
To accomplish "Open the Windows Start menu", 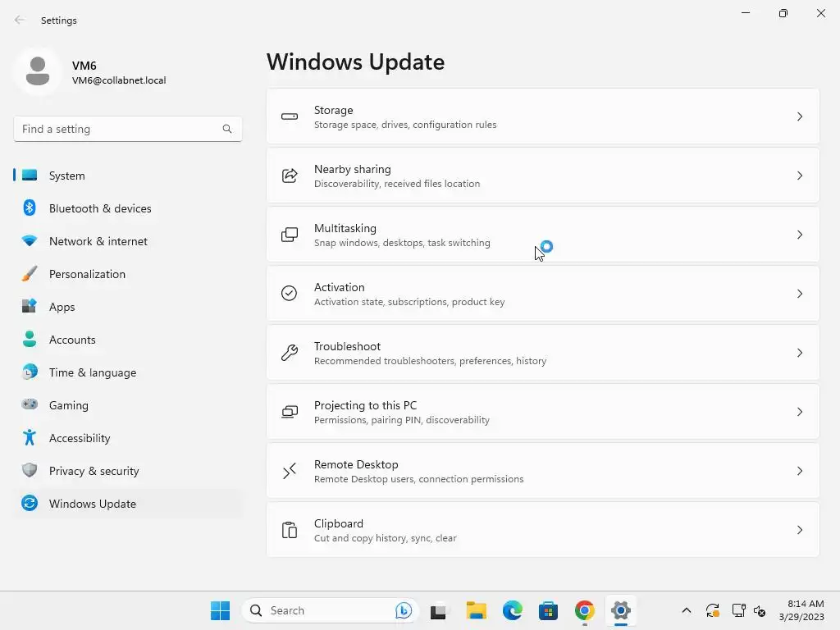I will point(220,610).
